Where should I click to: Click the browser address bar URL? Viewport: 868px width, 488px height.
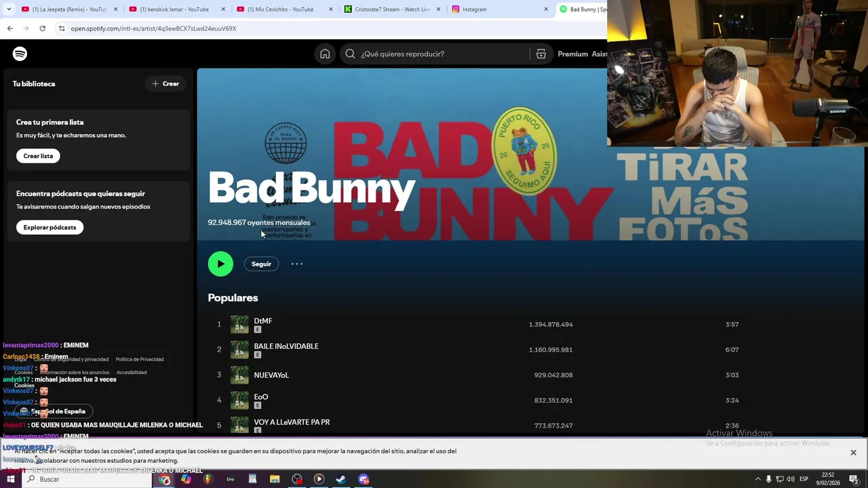[154, 28]
